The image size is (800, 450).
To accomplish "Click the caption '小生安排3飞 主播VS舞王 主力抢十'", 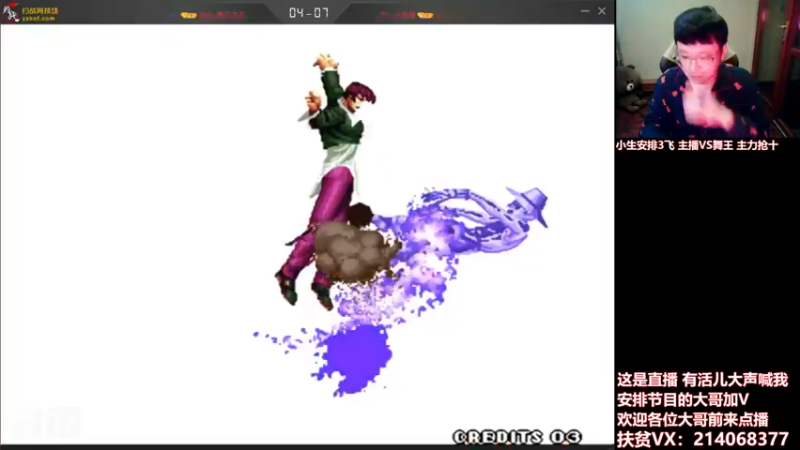I will pyautogui.click(x=697, y=145).
